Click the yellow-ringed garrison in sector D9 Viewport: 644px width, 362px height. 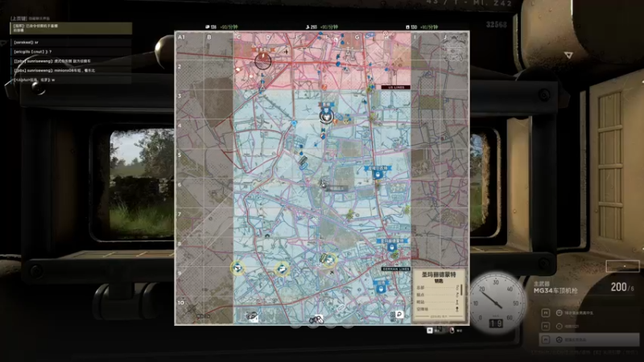[282, 269]
